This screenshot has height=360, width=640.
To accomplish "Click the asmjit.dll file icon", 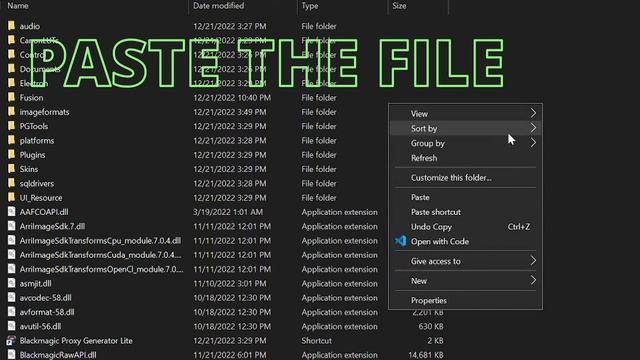I will point(11,283).
